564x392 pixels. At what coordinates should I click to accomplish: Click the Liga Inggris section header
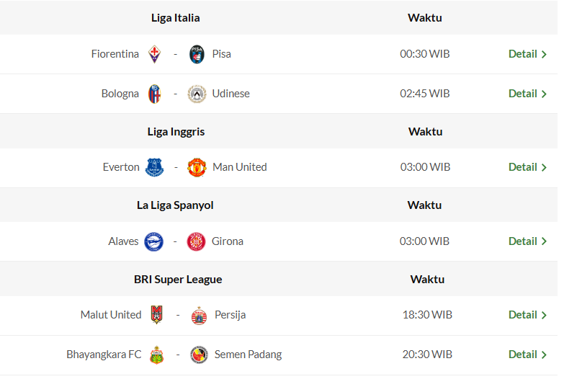click(176, 132)
